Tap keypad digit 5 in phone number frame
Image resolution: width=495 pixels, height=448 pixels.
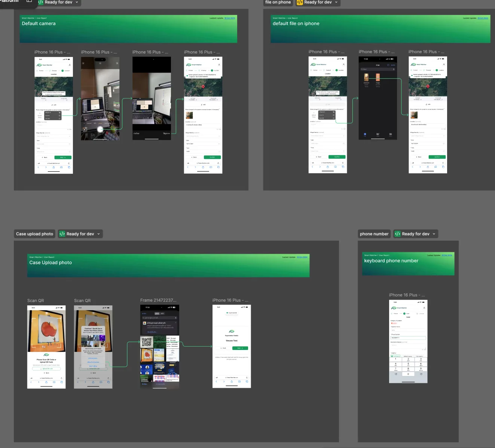click(408, 364)
